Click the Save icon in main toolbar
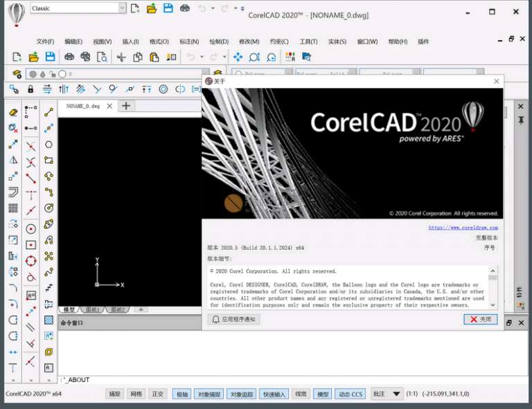 (x=50, y=57)
